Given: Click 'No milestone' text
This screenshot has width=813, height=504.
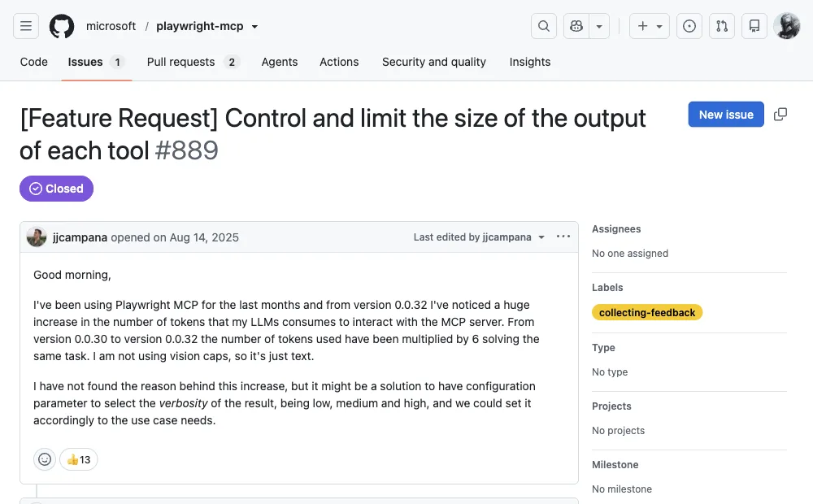Looking at the screenshot, I should point(622,489).
